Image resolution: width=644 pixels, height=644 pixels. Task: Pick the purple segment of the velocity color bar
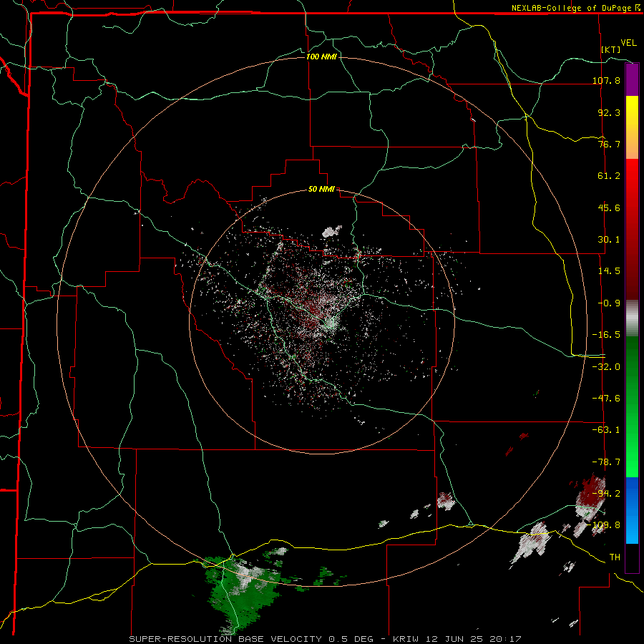tap(632, 80)
